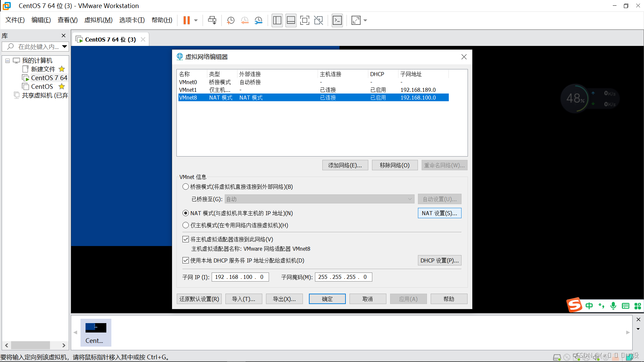Click take snapshot clock icon
This screenshot has width=644, height=362.
point(230,20)
